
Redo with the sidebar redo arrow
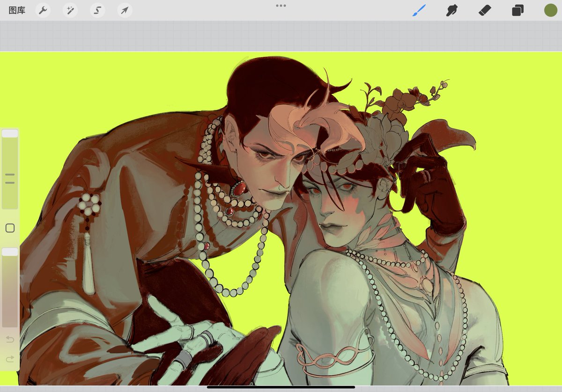[x=10, y=359]
